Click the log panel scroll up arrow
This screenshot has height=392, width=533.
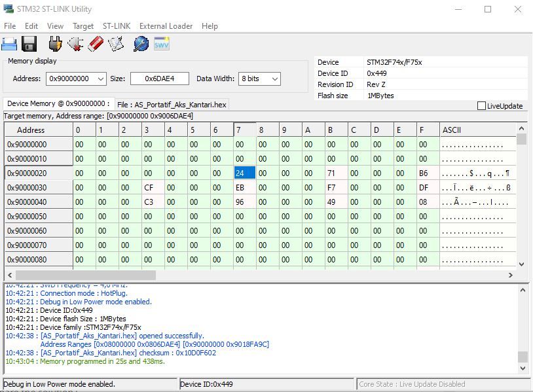523,290
